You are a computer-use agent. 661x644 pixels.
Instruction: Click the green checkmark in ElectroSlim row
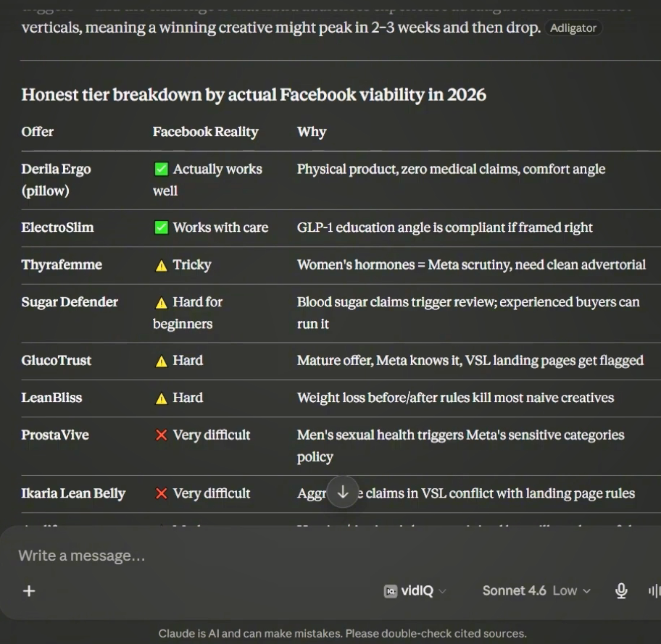pos(161,227)
